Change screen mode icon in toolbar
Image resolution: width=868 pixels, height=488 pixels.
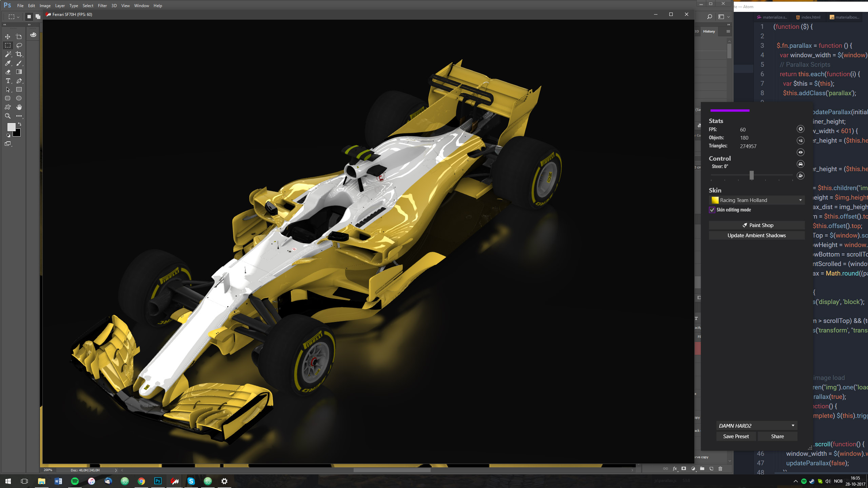tap(8, 144)
